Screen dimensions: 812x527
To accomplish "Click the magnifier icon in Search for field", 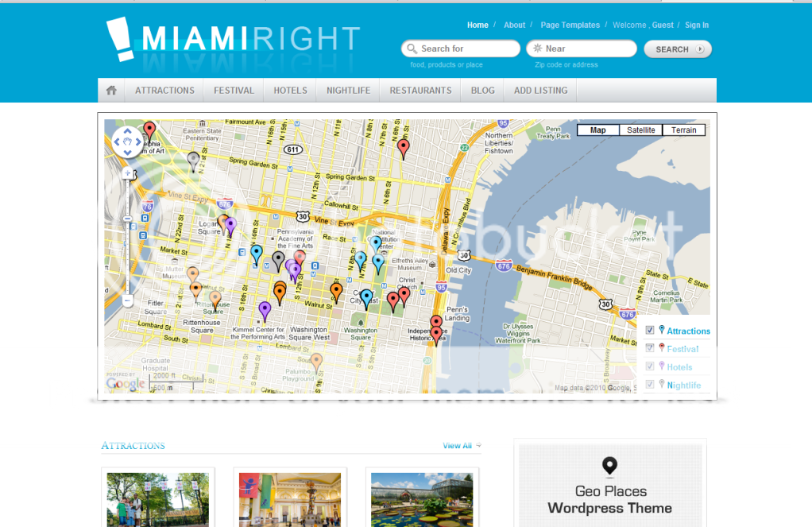I will (x=412, y=48).
